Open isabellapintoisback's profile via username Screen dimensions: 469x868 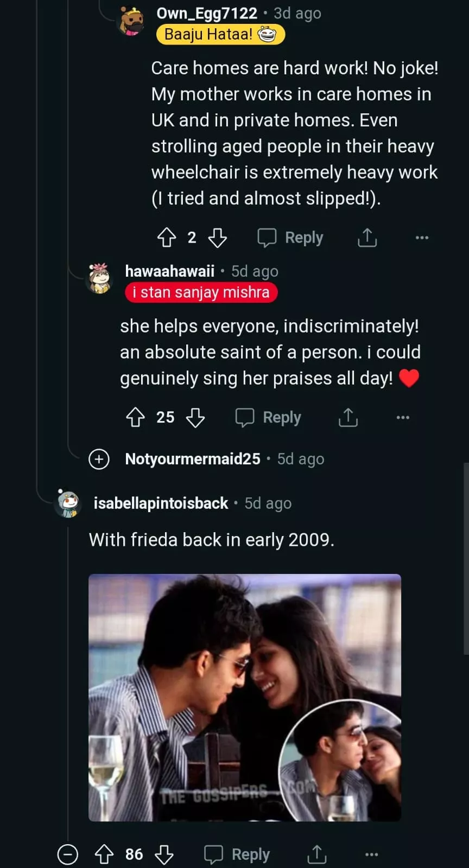(x=161, y=503)
